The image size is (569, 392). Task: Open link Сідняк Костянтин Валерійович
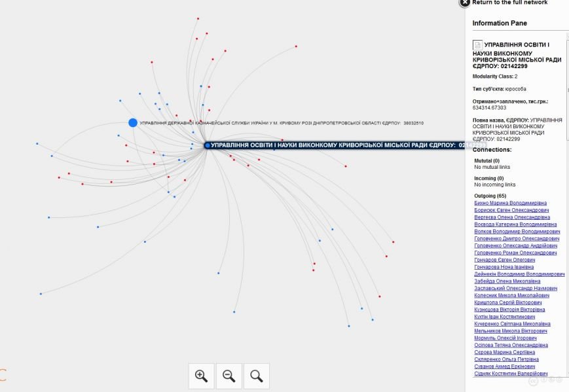click(511, 374)
